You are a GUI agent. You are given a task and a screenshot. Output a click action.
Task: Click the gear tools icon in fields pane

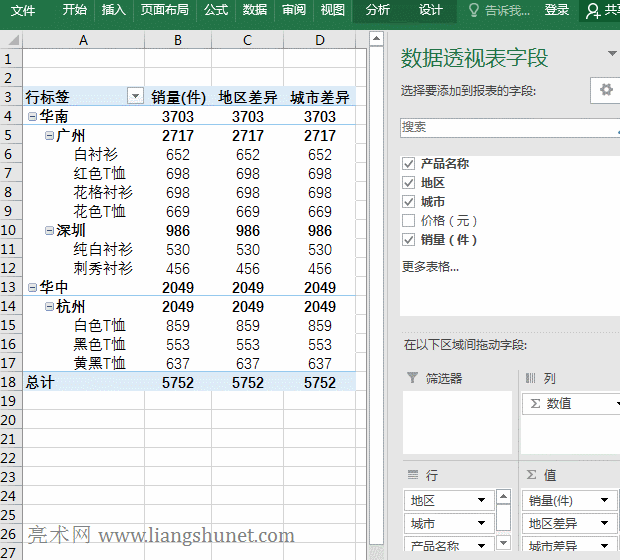pos(606,90)
